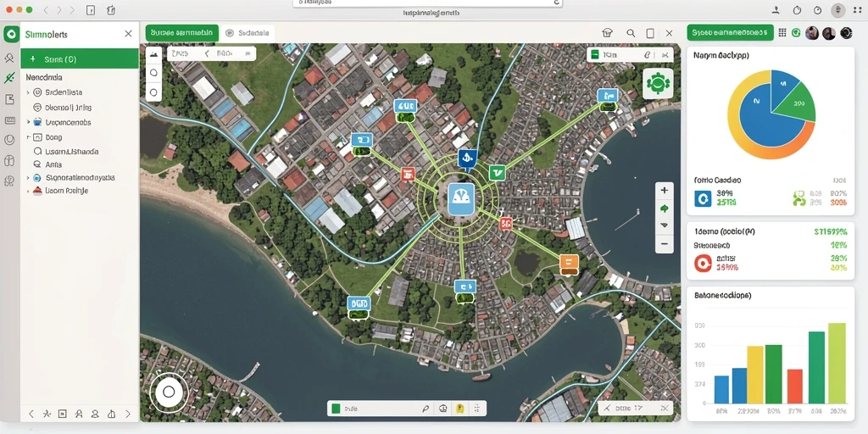This screenshot has width=868, height=434.
Task: Go to previous page in sidebar footer
Action: click(31, 414)
